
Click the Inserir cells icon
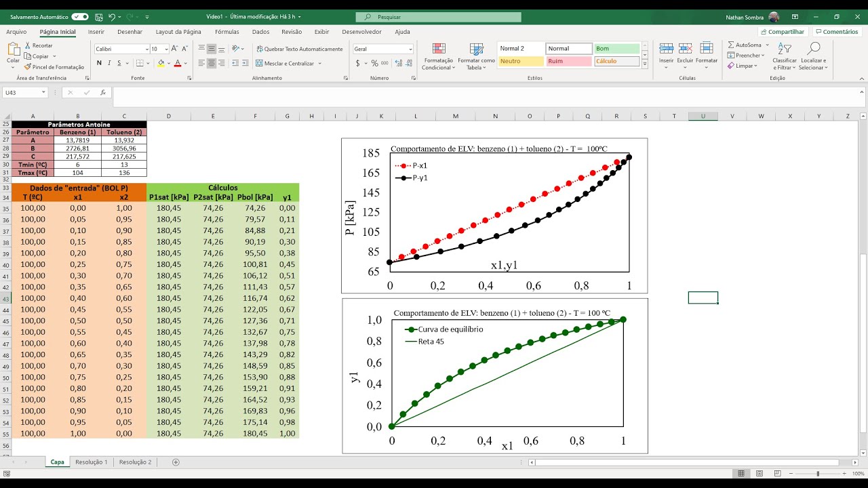pos(667,48)
